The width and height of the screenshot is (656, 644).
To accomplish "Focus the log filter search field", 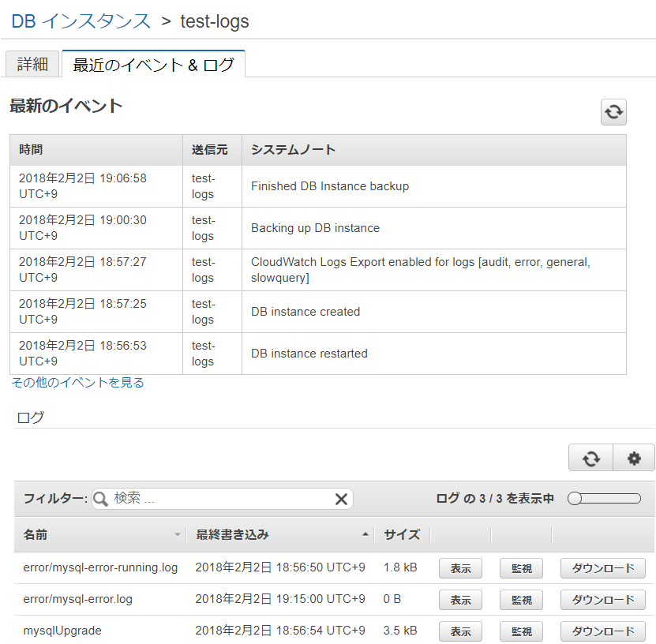I will tap(223, 499).
